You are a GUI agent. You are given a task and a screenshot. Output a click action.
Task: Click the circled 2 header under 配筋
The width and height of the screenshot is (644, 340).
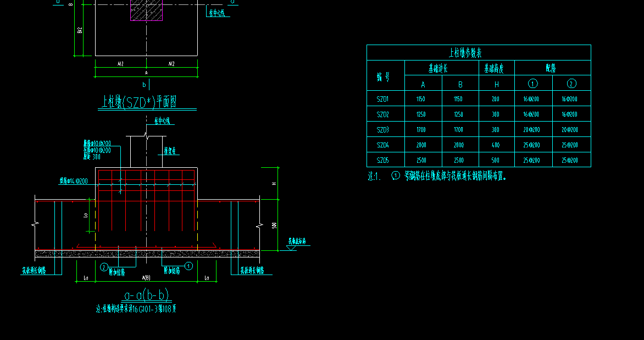pos(571,84)
